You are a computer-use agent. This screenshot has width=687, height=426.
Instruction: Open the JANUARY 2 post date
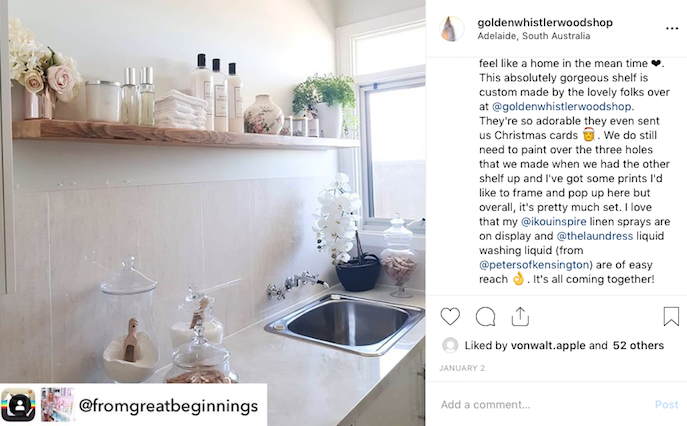[x=462, y=368]
